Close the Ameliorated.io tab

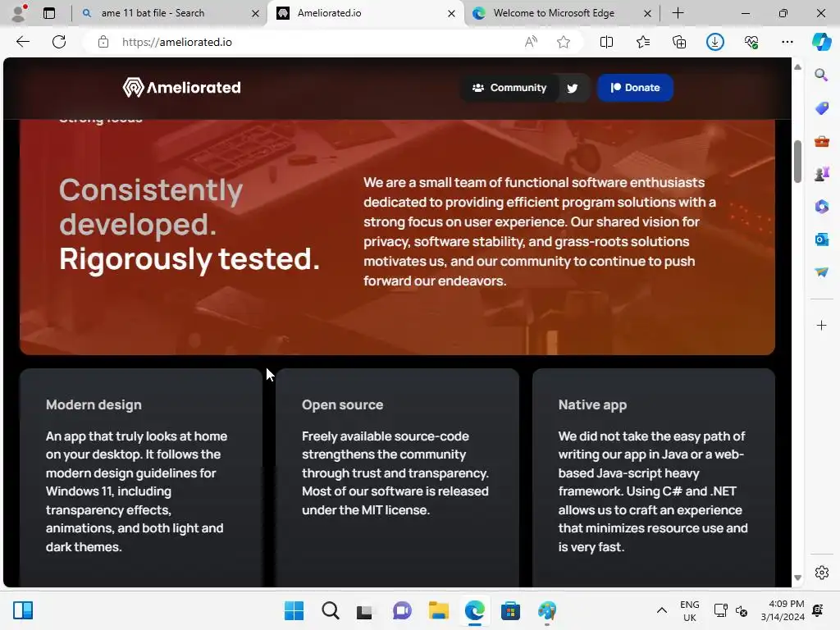(x=452, y=13)
